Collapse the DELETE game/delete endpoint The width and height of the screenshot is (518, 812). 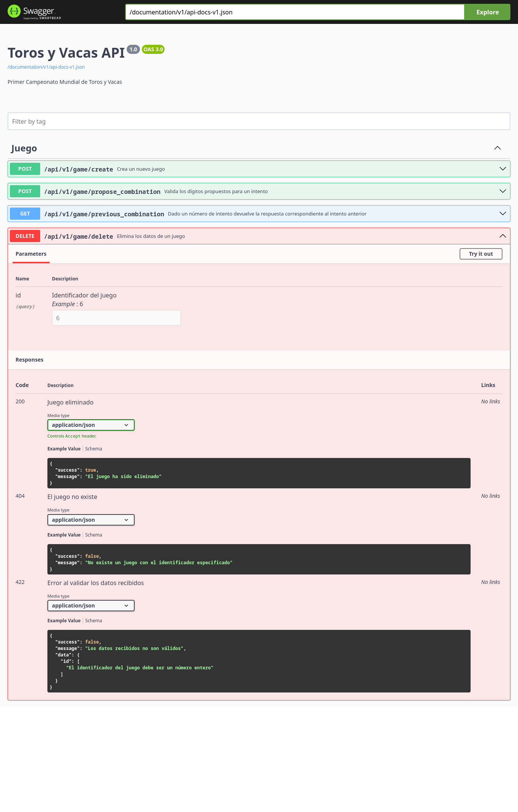point(502,236)
